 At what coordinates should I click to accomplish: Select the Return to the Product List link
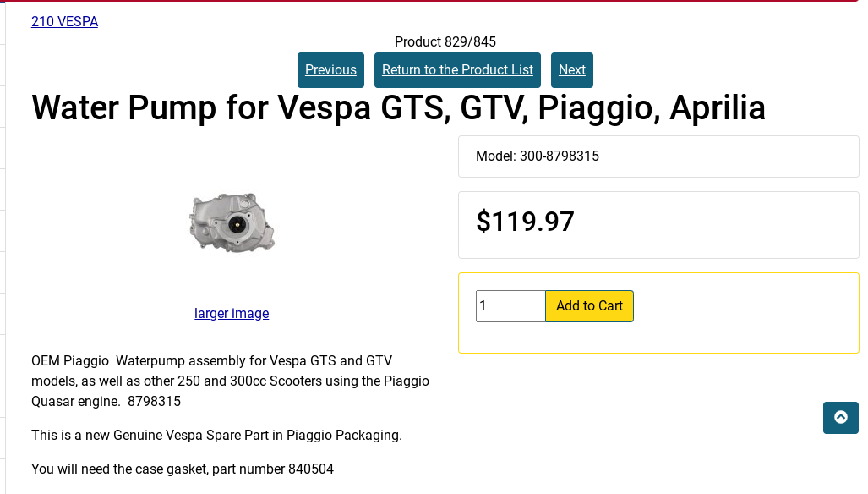[457, 69]
